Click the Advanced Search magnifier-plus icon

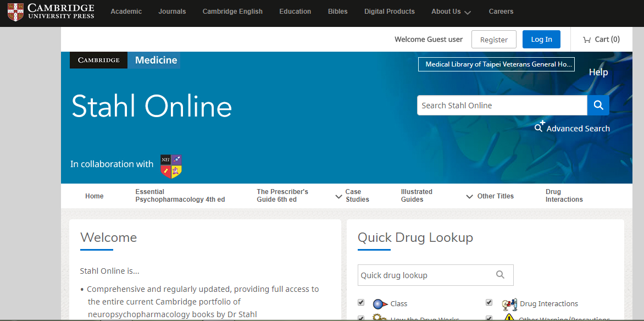point(539,126)
